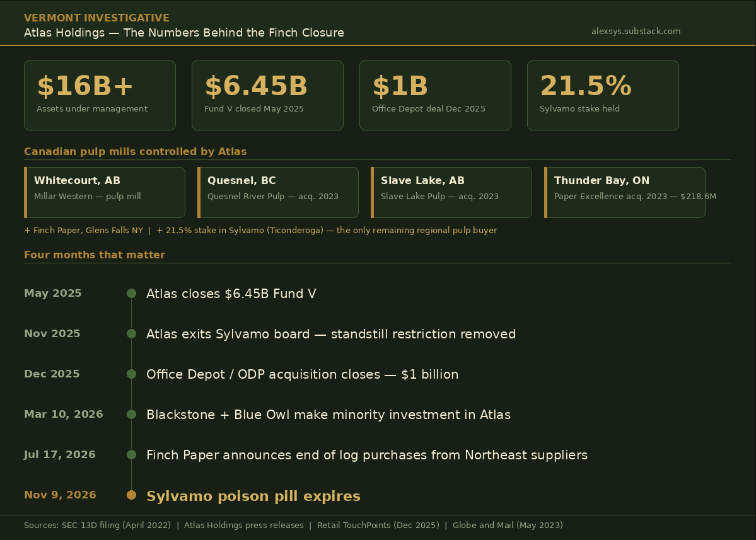Click the VERMONT INVESTIGATIVE header text

click(x=96, y=18)
